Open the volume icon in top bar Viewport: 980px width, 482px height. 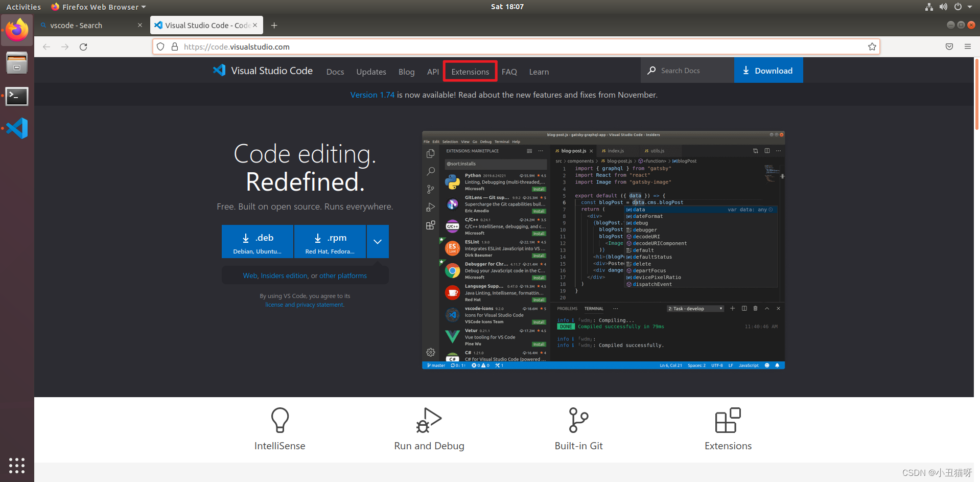pos(943,7)
